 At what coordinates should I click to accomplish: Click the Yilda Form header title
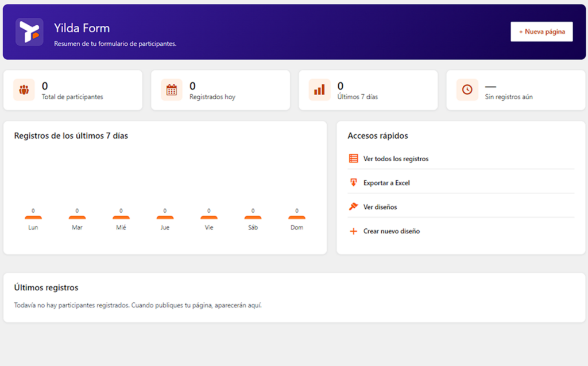(x=82, y=28)
